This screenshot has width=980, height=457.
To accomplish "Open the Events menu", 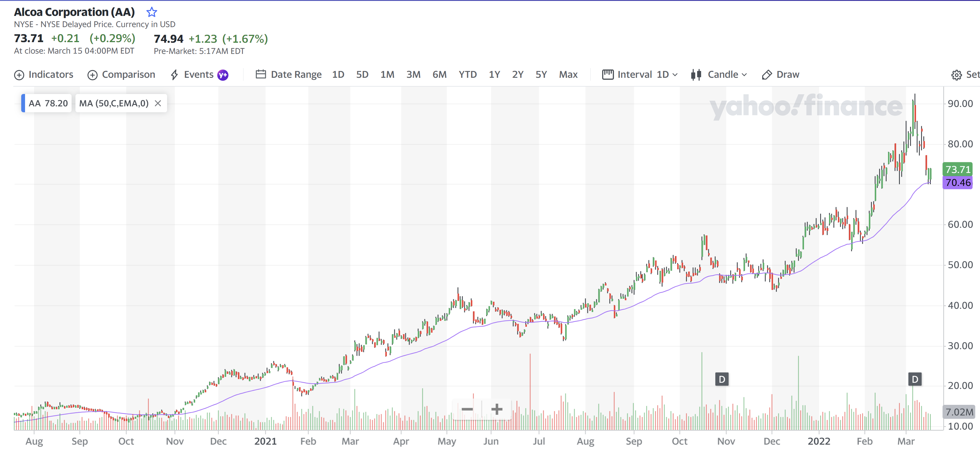I will (x=199, y=75).
